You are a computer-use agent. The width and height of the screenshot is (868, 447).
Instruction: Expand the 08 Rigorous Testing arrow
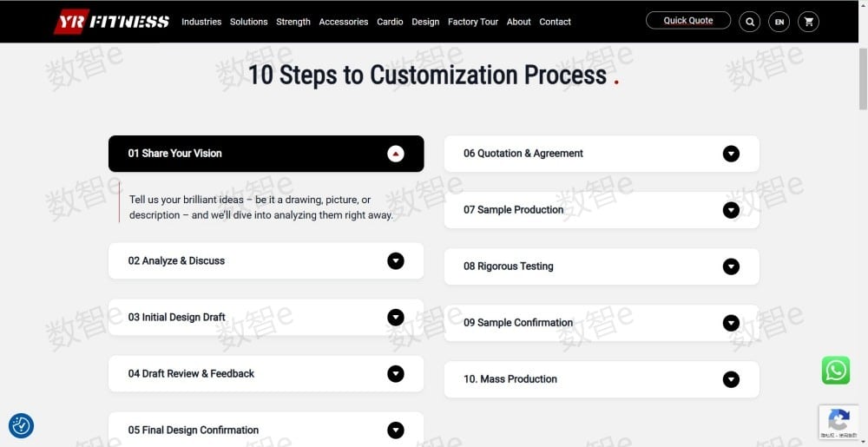(x=731, y=266)
